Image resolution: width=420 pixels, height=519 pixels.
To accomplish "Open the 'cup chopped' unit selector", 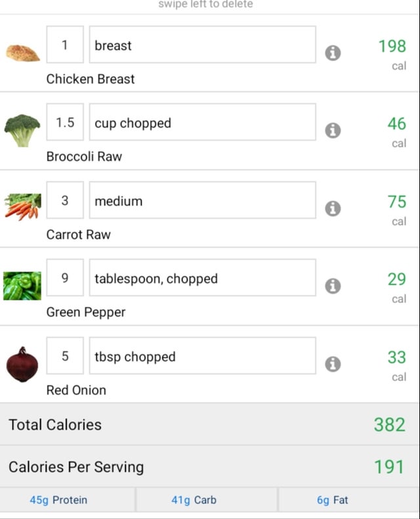I will coord(202,122).
